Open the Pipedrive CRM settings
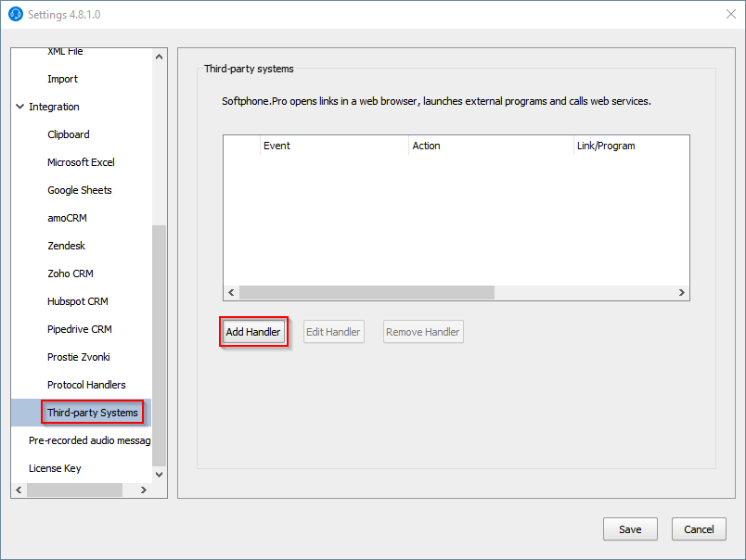 [x=78, y=329]
